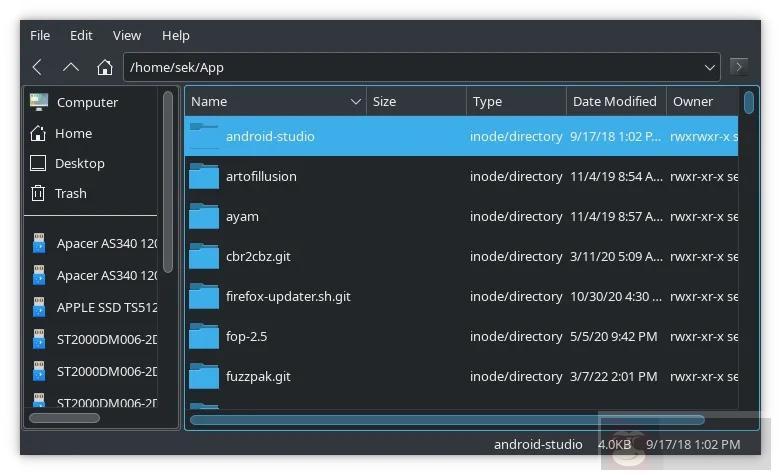The height and width of the screenshot is (475, 781).
Task: Open the path history dropdown arrow
Action: (709, 67)
